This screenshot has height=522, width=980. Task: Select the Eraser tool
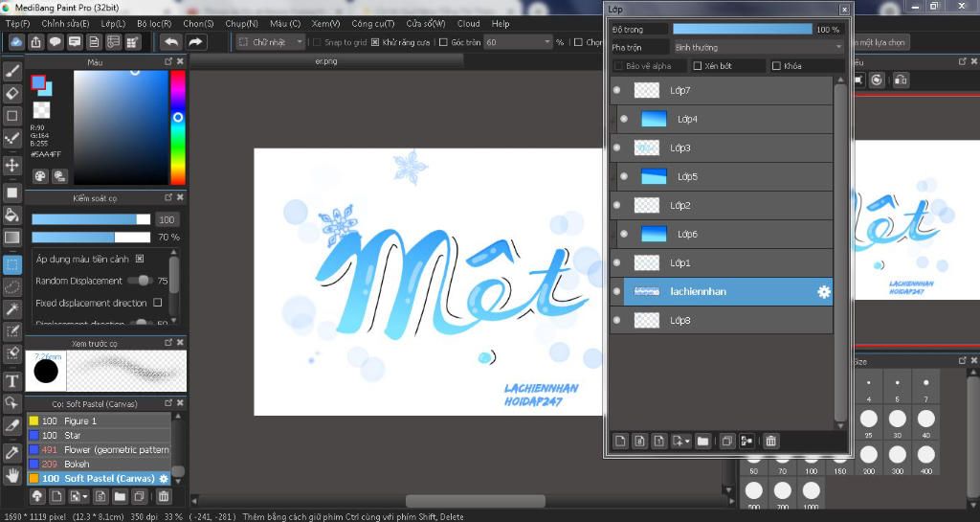click(x=11, y=93)
